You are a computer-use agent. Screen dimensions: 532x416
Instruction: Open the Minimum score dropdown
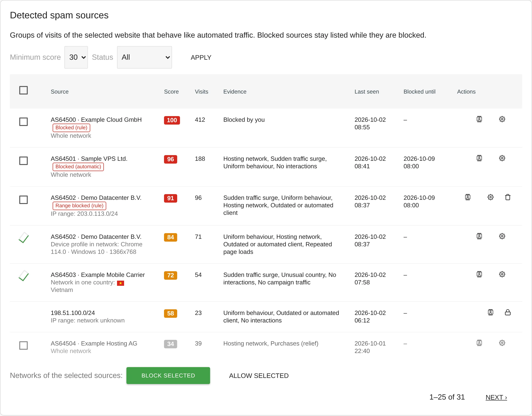click(x=76, y=57)
